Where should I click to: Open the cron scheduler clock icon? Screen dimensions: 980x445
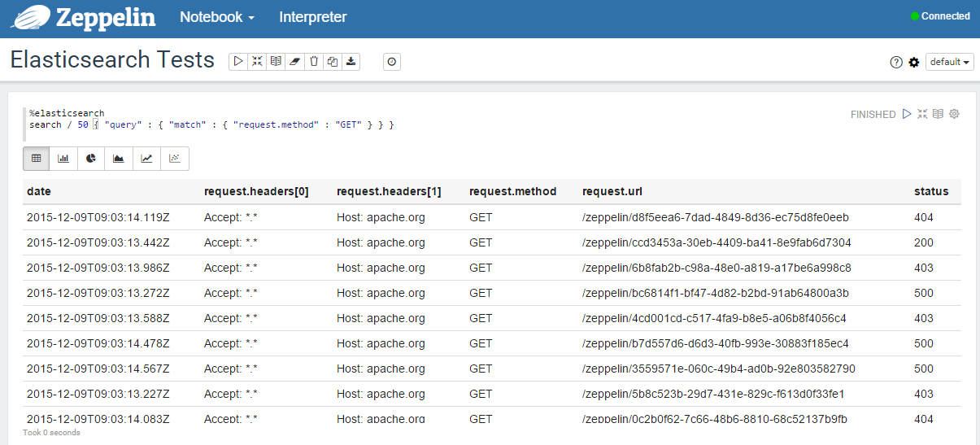[x=392, y=62]
